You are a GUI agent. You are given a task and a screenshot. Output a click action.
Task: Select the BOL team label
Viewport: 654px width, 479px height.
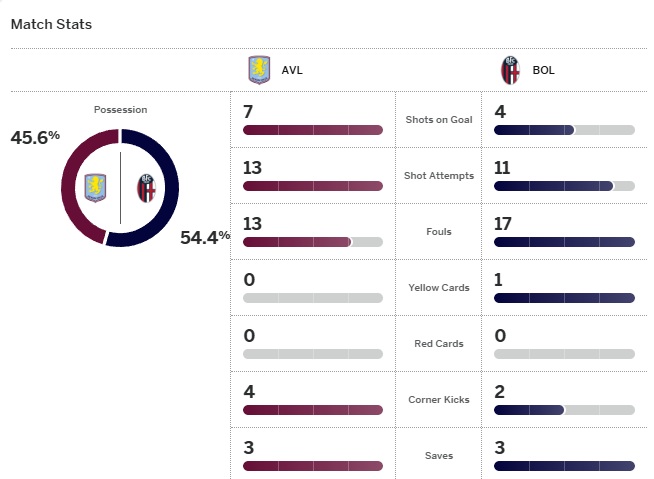(x=543, y=71)
